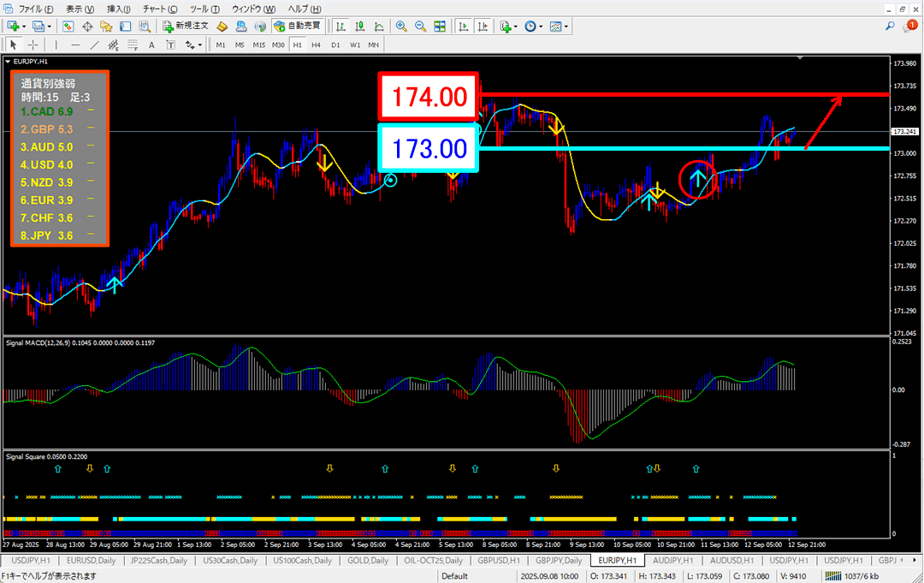Switch timeframe to MN
Viewport: 924px width, 583px height.
374,45
